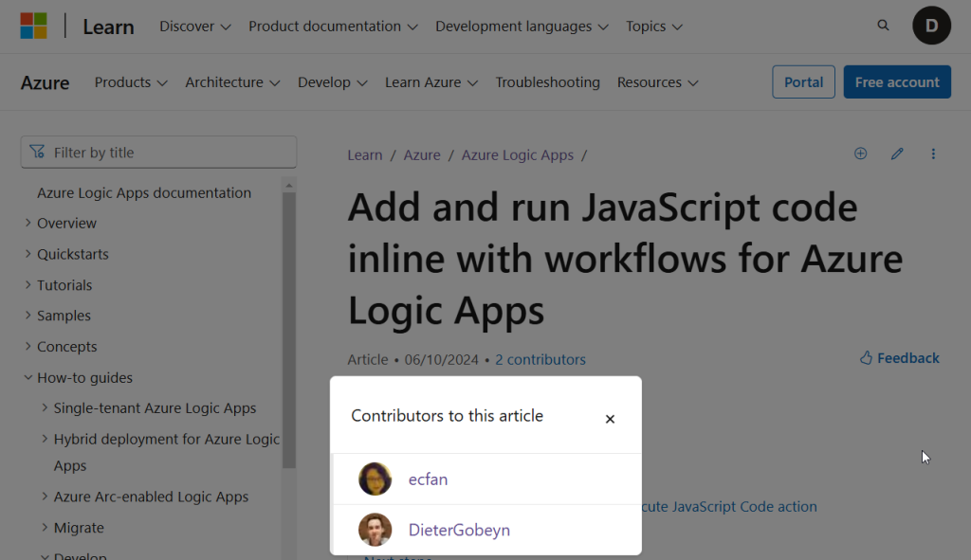Open the Develop dropdown in Azure bar
This screenshot has width=971, height=560.
point(333,81)
